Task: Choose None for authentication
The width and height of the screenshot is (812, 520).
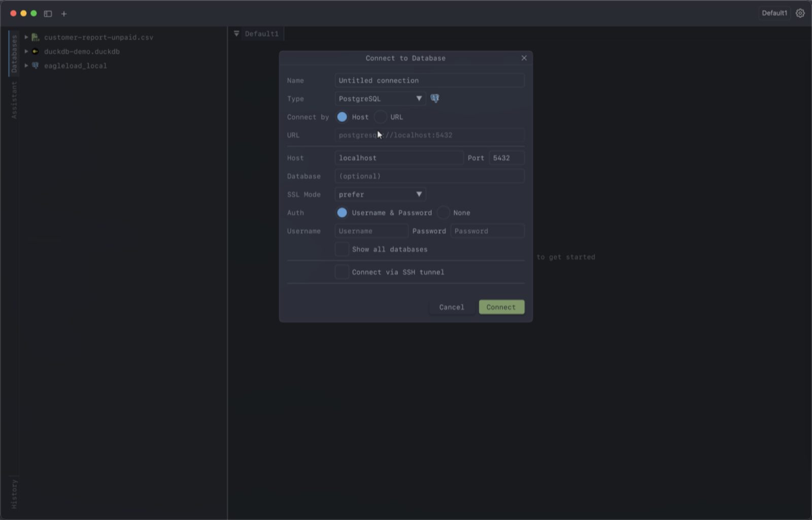Action: [x=444, y=212]
